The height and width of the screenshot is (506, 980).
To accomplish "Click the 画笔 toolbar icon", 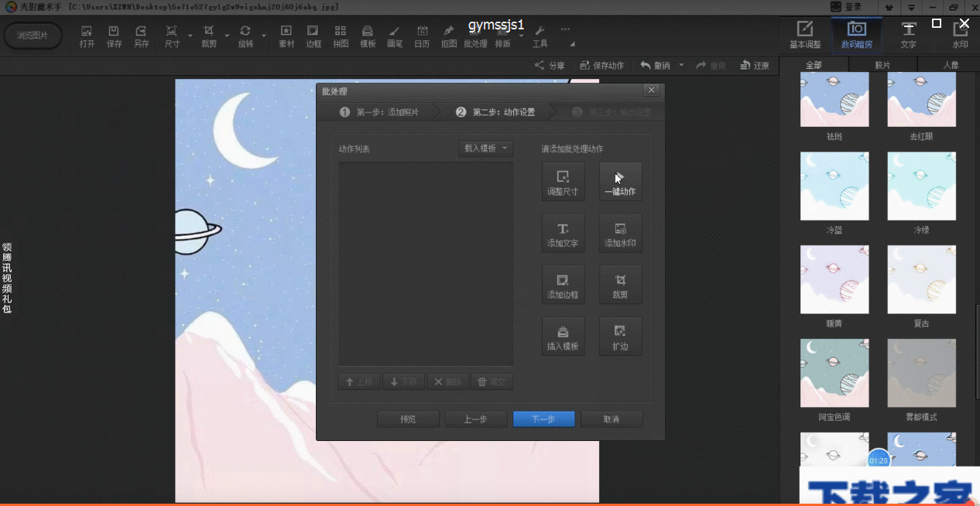I will (x=395, y=36).
